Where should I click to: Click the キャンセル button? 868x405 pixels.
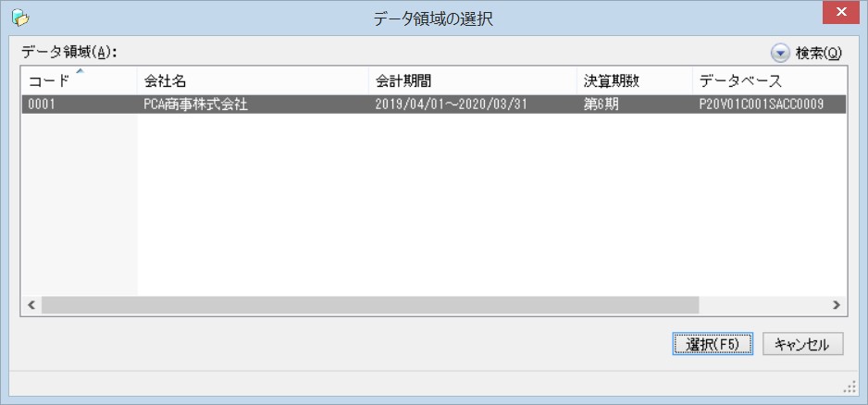(x=802, y=344)
